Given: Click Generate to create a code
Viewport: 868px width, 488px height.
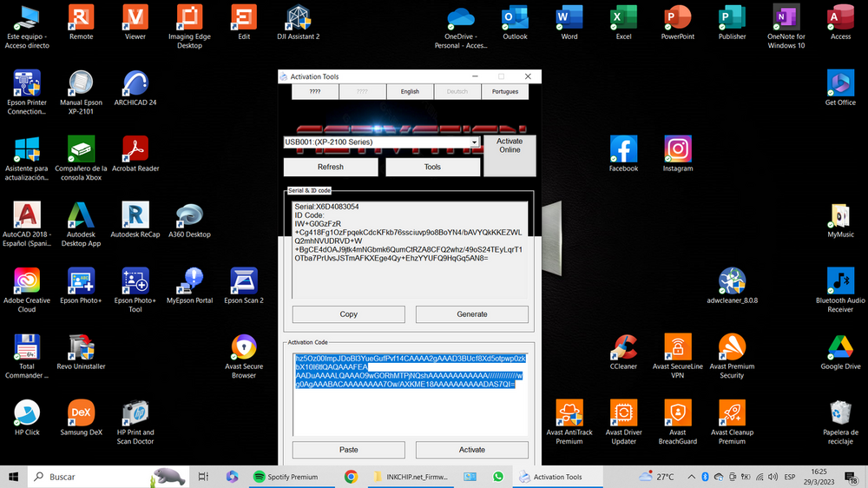Looking at the screenshot, I should pyautogui.click(x=471, y=314).
